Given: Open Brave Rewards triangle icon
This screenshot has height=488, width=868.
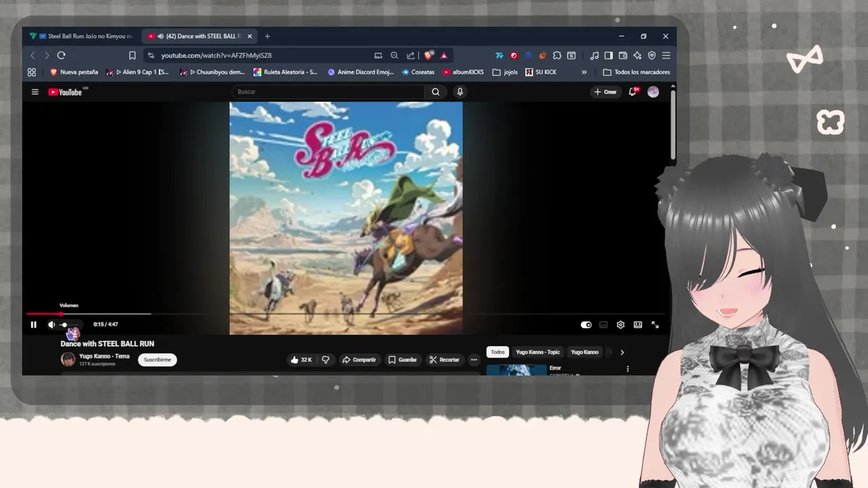Looking at the screenshot, I should (444, 56).
